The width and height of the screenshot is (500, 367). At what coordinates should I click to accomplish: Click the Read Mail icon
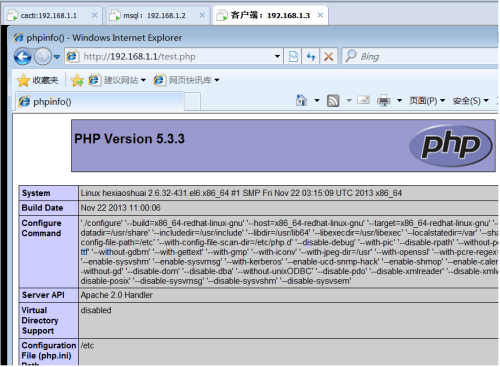pyautogui.click(x=363, y=100)
